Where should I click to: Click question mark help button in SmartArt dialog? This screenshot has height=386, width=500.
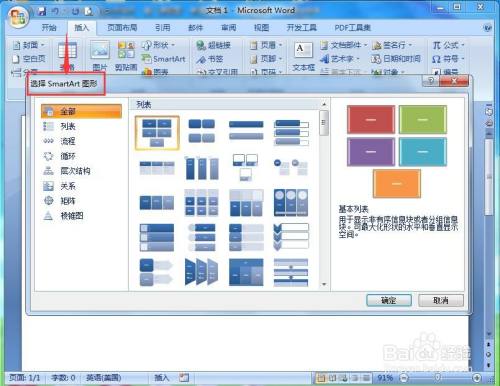tap(431, 81)
